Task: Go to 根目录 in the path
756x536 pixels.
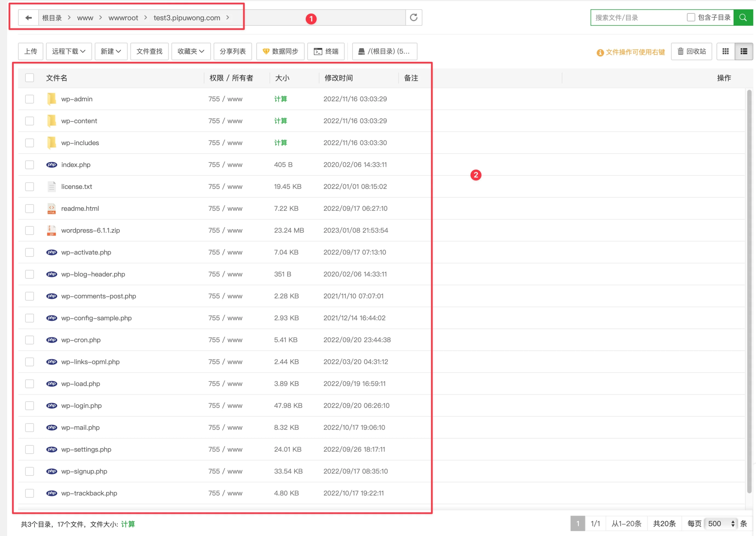Action: tap(52, 18)
